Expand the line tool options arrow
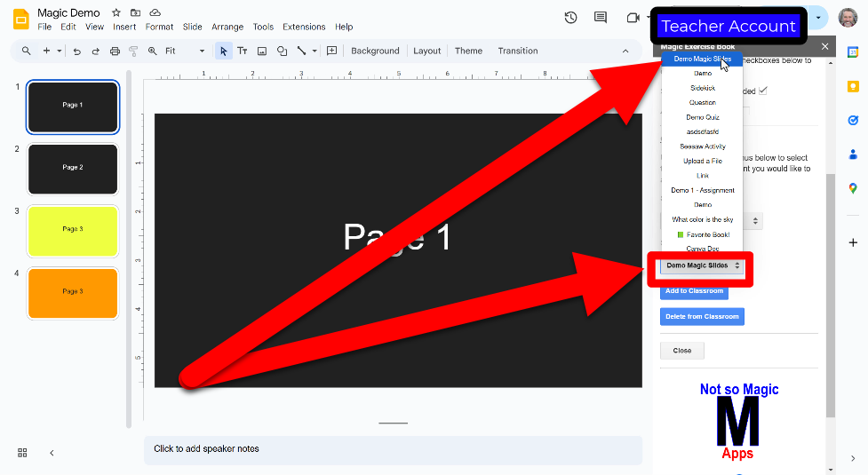 pos(315,51)
